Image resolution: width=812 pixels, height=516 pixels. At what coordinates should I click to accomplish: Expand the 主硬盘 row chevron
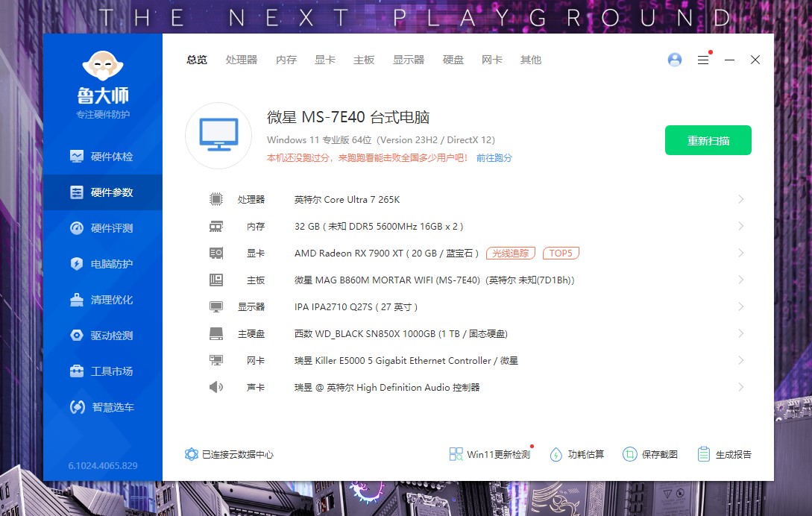740,333
